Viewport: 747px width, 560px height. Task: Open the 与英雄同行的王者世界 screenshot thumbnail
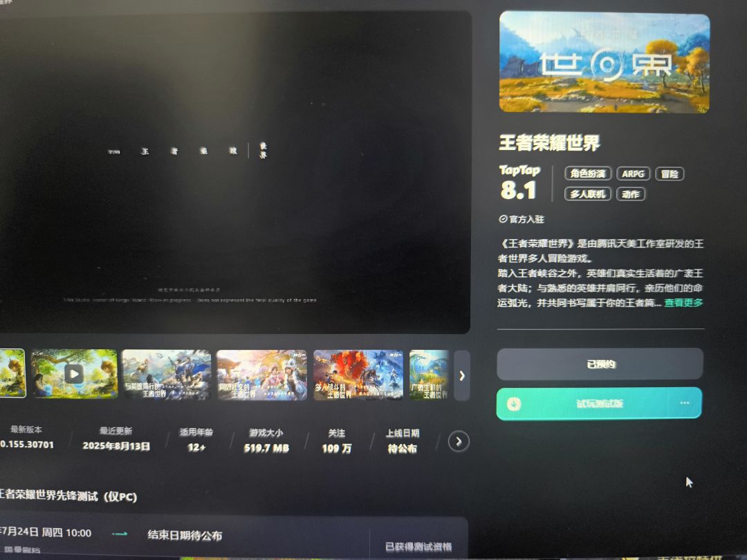pos(166,375)
